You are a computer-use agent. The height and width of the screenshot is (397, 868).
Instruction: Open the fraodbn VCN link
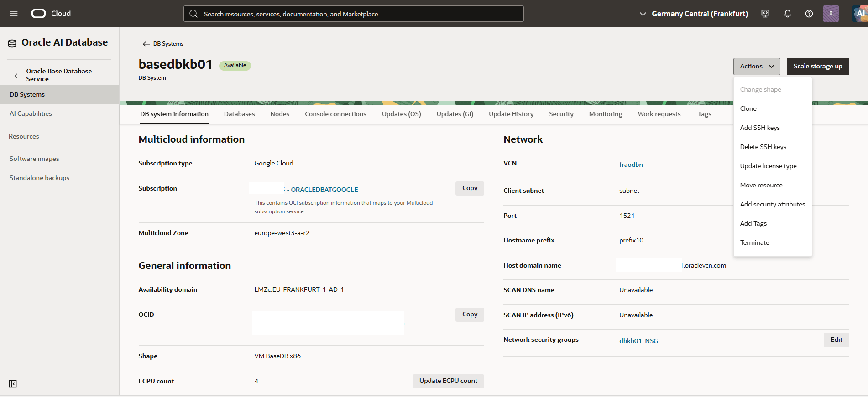click(x=631, y=165)
